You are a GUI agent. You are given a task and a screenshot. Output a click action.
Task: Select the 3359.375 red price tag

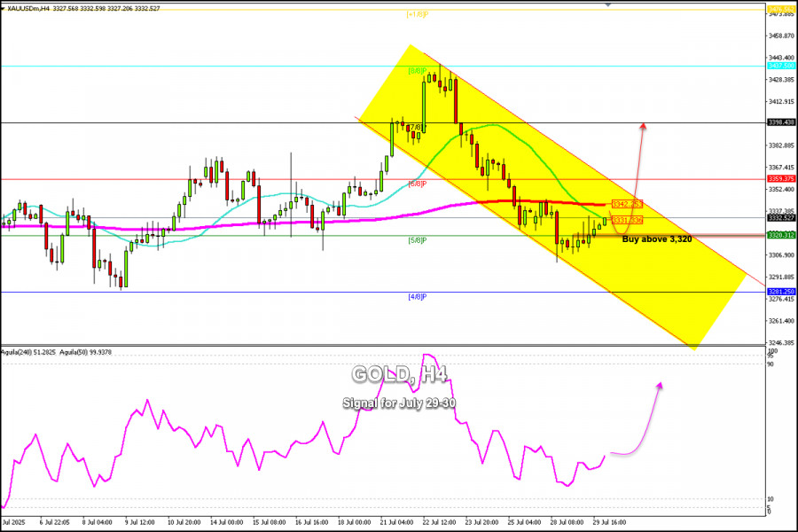781,179
